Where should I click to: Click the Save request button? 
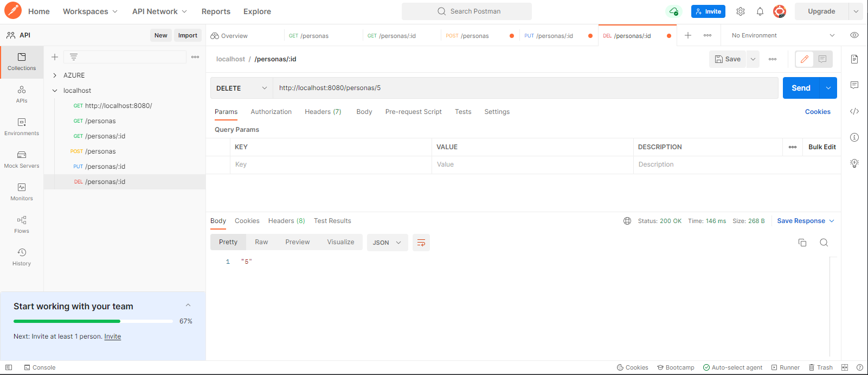728,59
